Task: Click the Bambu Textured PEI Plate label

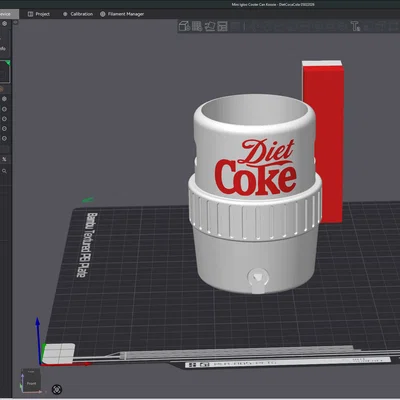Action: [87, 245]
